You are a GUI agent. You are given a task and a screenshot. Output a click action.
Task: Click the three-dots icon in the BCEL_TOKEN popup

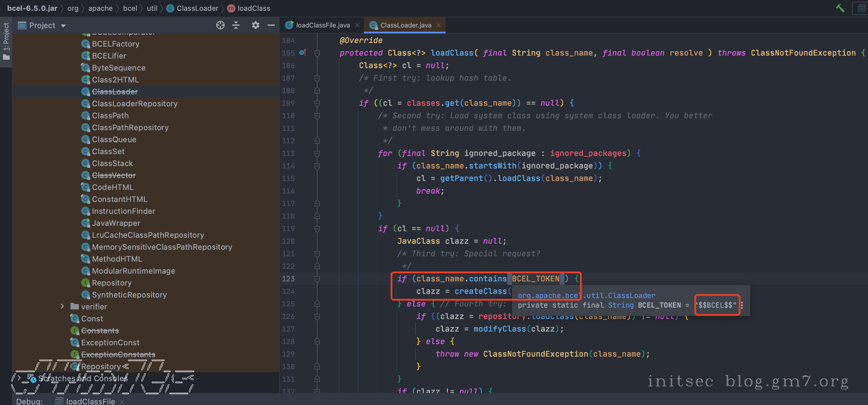click(742, 305)
